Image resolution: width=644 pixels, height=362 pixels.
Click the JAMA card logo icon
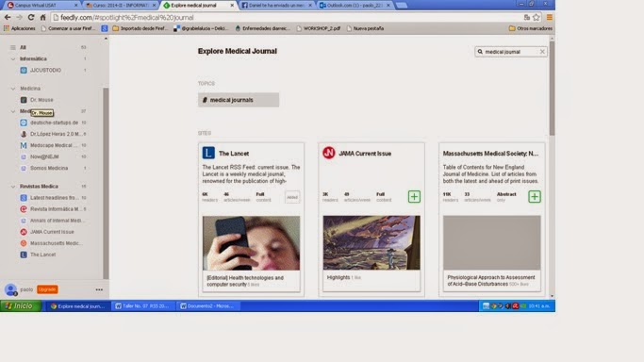[x=328, y=153]
